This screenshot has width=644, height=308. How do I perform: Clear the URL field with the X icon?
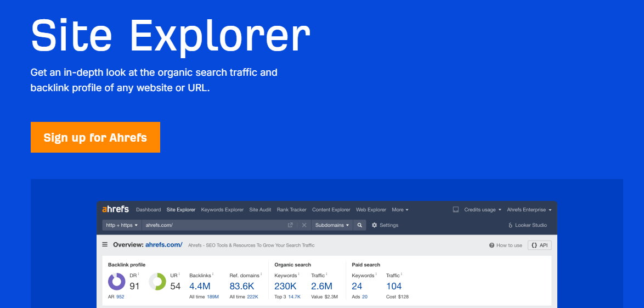point(304,225)
